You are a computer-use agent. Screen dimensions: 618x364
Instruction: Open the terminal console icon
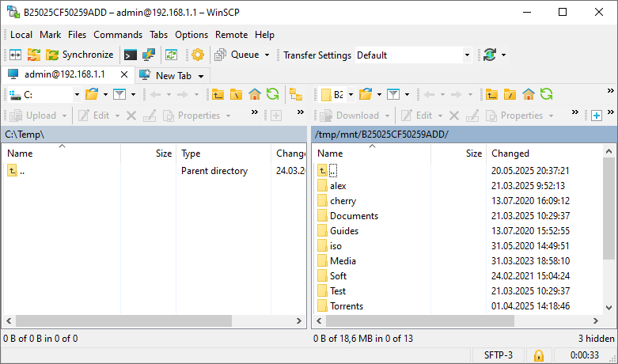(x=131, y=55)
